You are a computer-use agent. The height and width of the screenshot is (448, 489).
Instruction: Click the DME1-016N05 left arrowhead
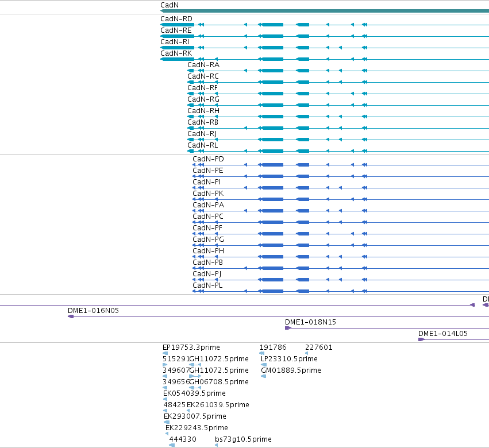[x=71, y=316]
